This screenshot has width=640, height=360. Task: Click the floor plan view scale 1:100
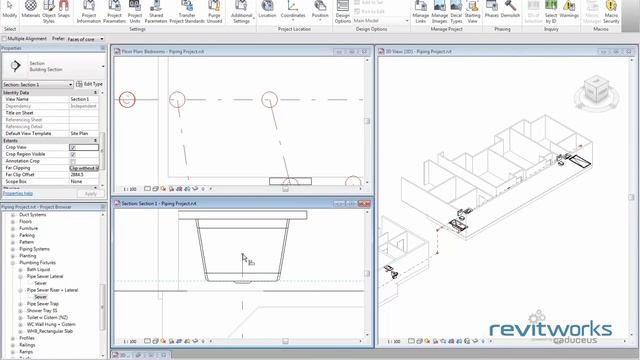pos(130,189)
